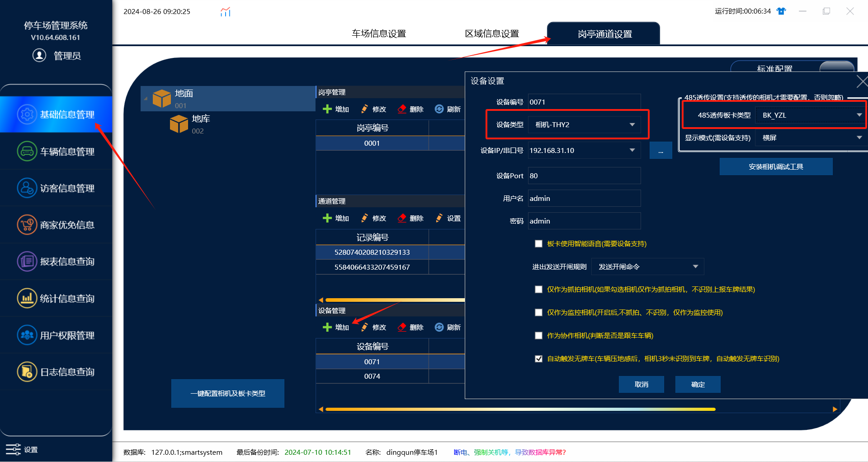Click the 刷新 icon in 设备管理 toolbar
This screenshot has width=868, height=462.
pyautogui.click(x=439, y=327)
